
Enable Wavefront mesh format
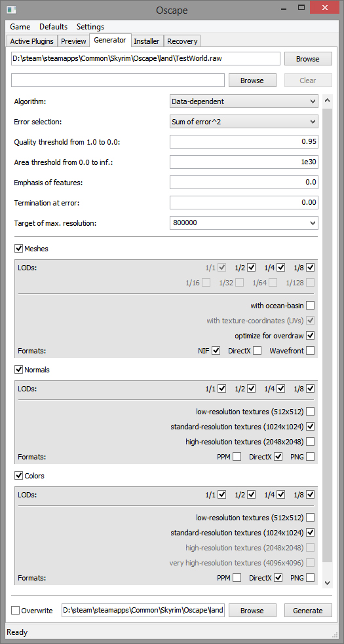click(x=311, y=351)
